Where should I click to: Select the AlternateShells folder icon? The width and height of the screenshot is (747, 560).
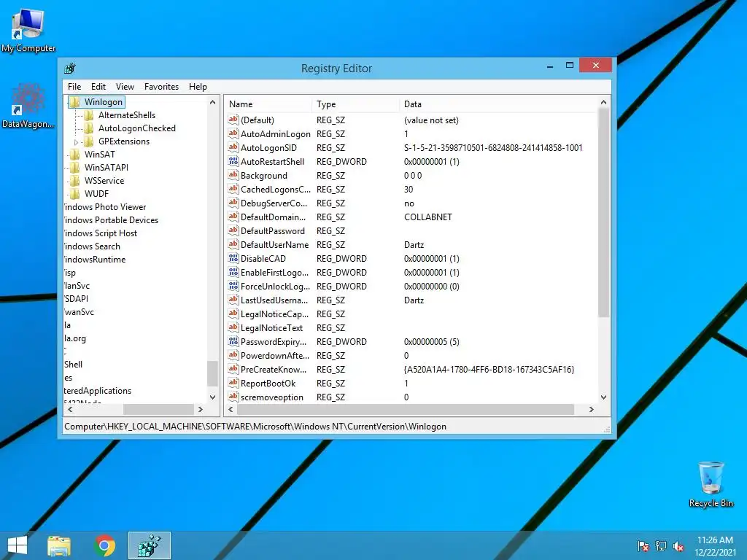tap(89, 114)
